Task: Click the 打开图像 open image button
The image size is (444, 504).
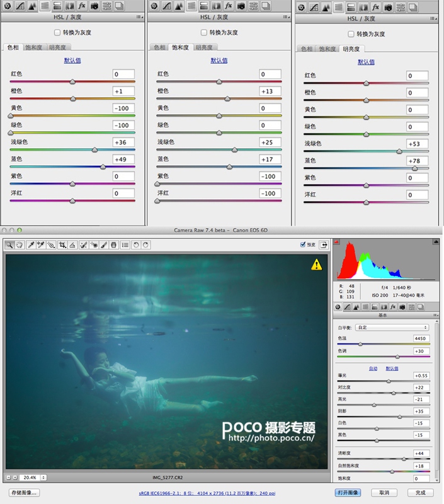Action: pos(348,493)
